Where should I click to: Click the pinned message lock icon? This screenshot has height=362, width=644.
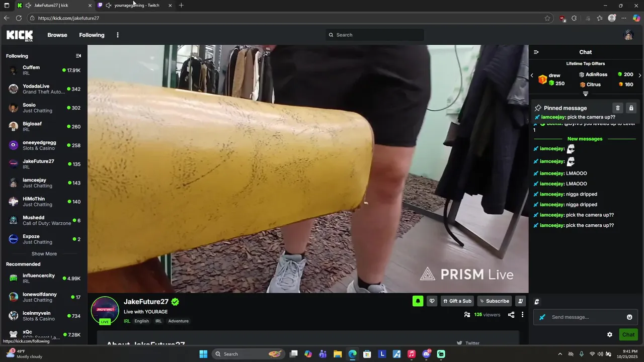point(631,108)
